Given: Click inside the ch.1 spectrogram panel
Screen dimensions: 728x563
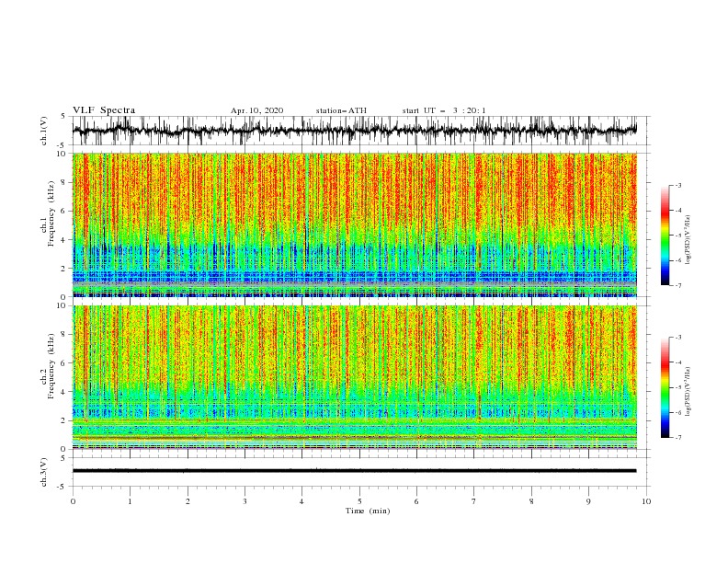Looking at the screenshot, I should (x=355, y=224).
